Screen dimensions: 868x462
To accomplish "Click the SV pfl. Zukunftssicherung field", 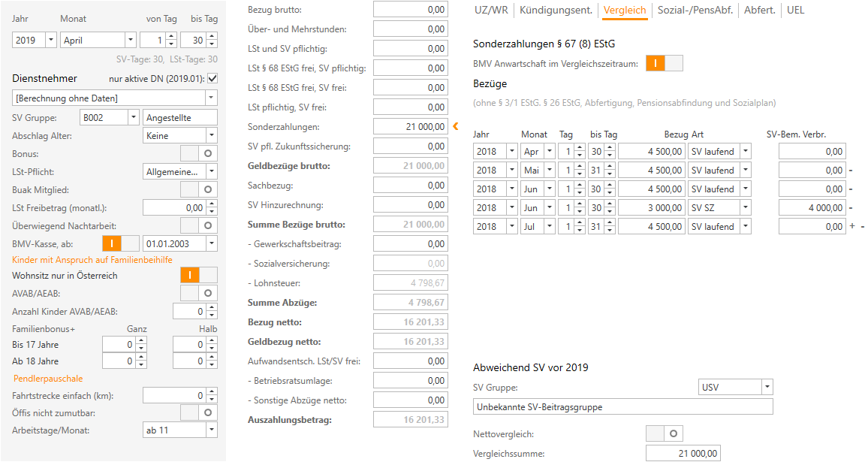I will tap(410, 146).
